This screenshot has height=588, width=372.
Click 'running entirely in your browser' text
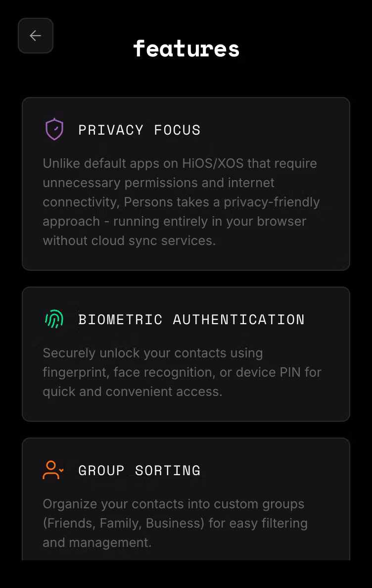(210, 221)
